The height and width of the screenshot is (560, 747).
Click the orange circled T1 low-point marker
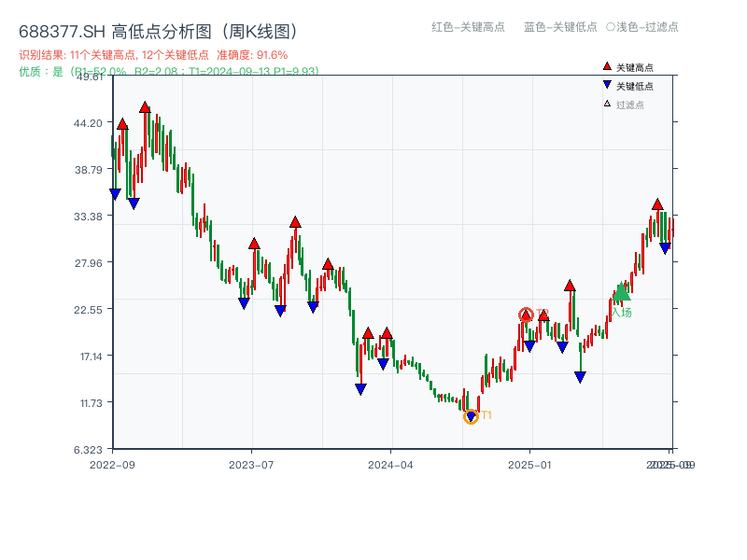pos(471,414)
